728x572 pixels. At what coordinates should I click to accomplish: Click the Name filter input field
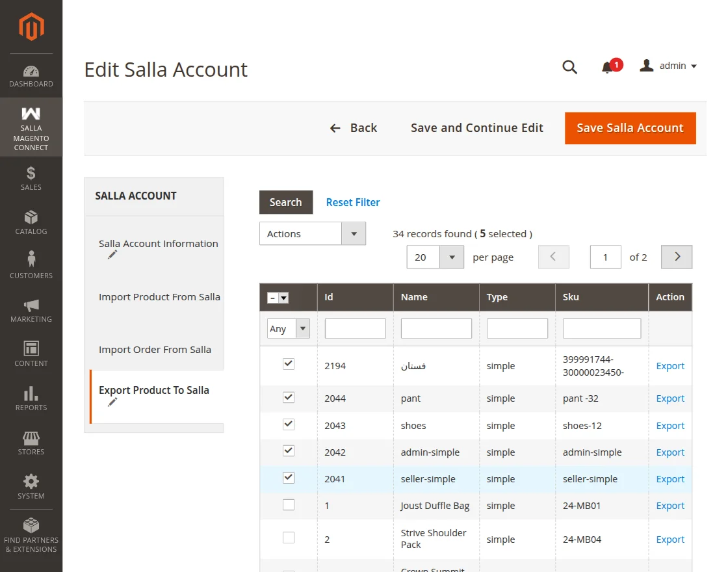point(436,329)
